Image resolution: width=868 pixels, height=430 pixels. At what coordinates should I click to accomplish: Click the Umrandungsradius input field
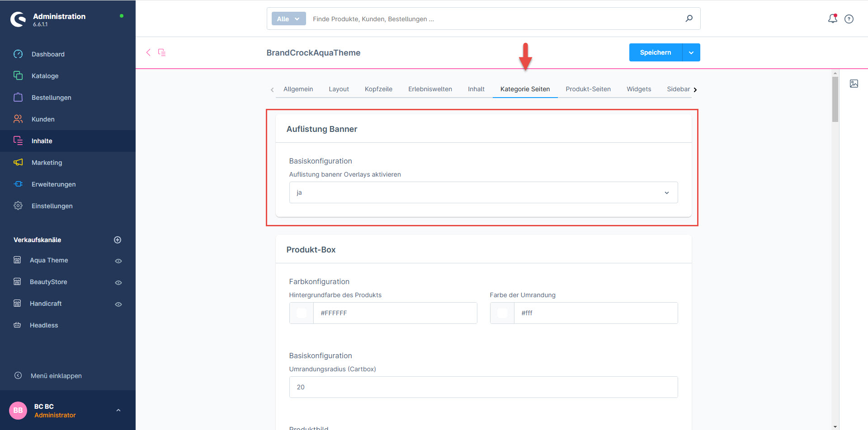483,387
